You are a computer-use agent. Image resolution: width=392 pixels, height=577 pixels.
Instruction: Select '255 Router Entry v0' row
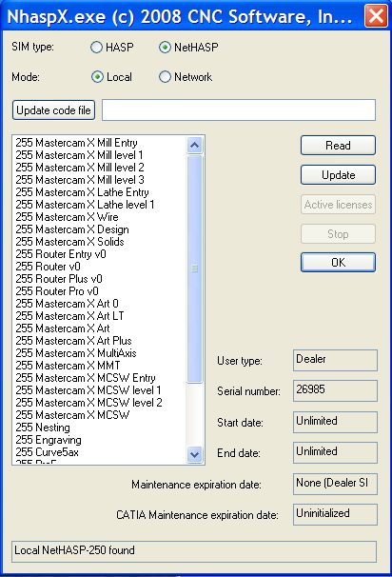click(x=99, y=254)
